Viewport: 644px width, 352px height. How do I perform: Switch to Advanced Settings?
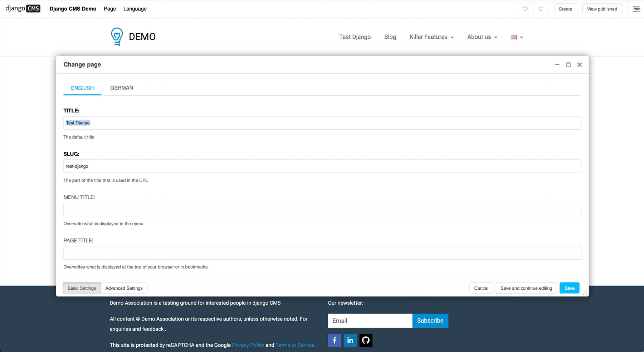(x=123, y=288)
